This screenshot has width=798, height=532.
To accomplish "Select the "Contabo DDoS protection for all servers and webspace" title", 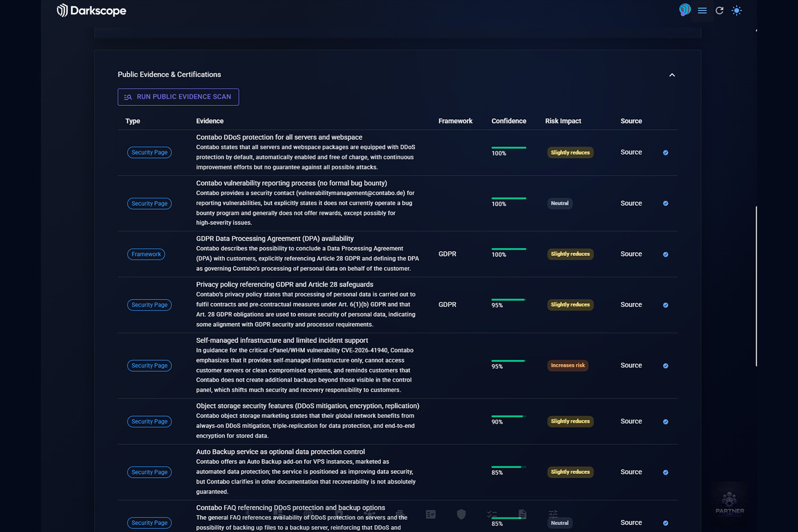I will (279, 137).
